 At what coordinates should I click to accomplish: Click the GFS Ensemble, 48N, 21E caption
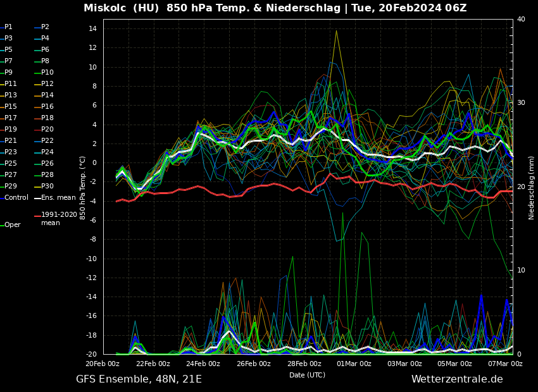click(x=139, y=379)
